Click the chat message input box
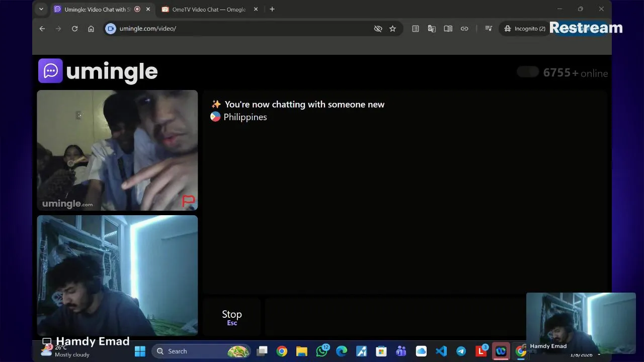 pyautogui.click(x=395, y=317)
